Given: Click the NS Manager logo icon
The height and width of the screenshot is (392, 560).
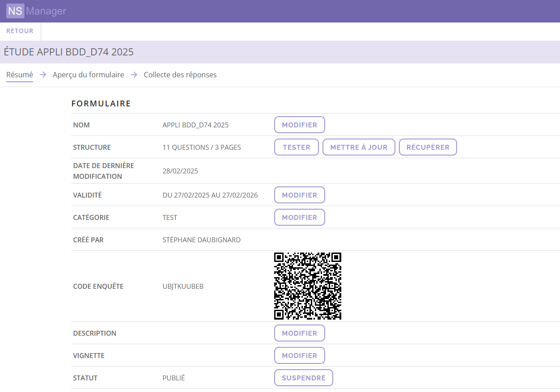Looking at the screenshot, I should point(14,11).
